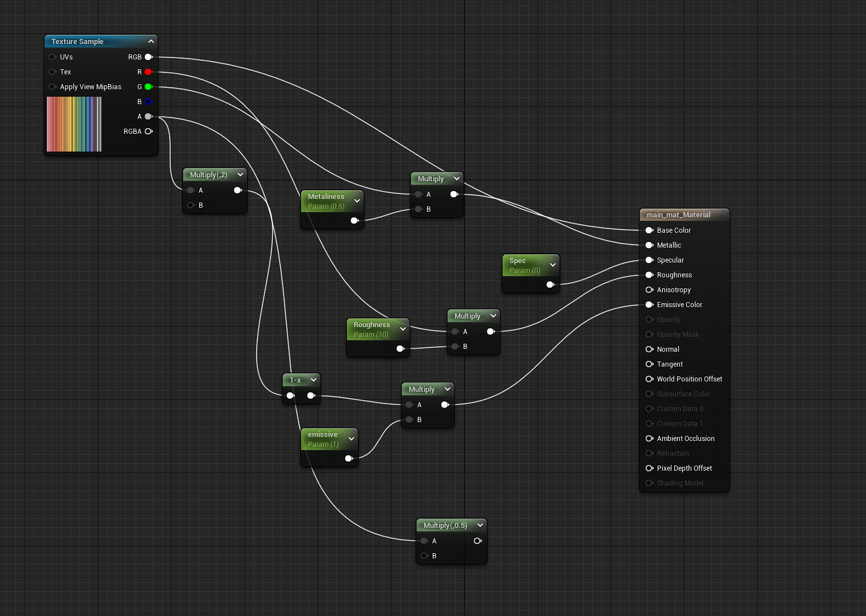Image resolution: width=866 pixels, height=616 pixels.
Task: Click the Metaliness parameter output pin
Action: click(355, 221)
